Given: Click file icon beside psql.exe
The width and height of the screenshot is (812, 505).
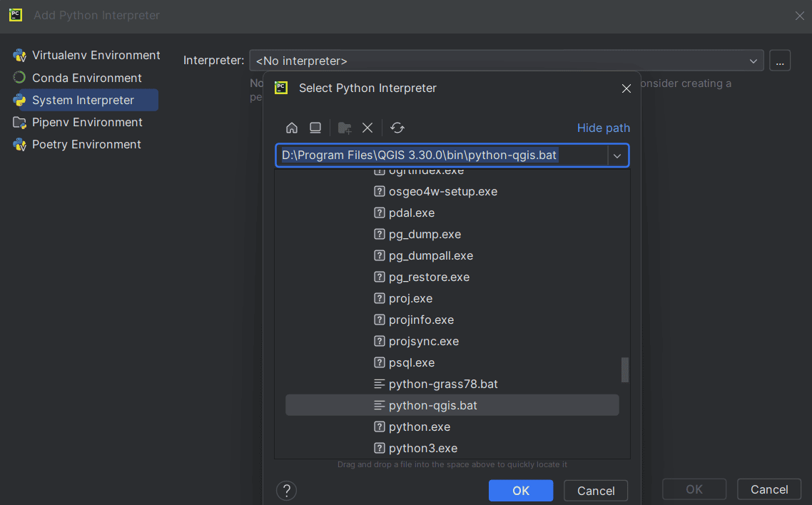Looking at the screenshot, I should pos(379,363).
